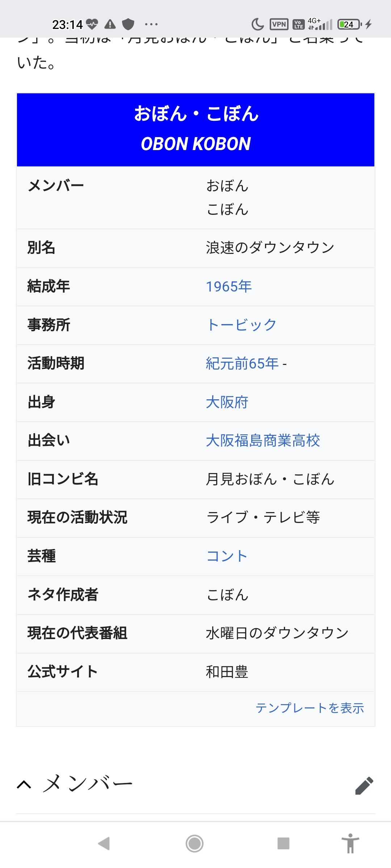This screenshot has height=868, width=391.
Task: Tap the メンバー section heading text
Action: [x=88, y=784]
